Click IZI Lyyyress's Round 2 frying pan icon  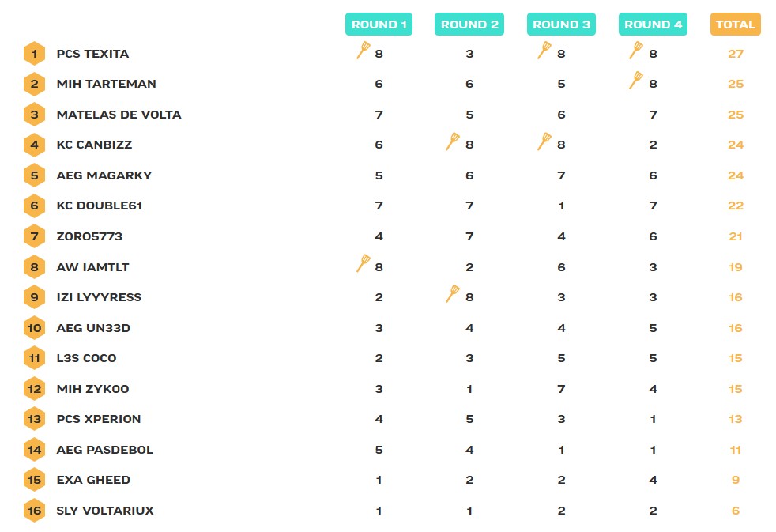pos(453,294)
